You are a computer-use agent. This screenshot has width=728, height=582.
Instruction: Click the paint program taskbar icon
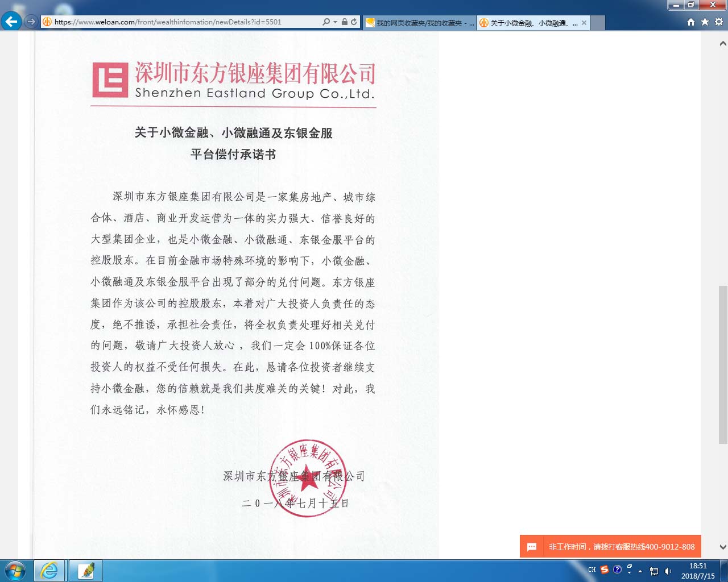pos(86,570)
